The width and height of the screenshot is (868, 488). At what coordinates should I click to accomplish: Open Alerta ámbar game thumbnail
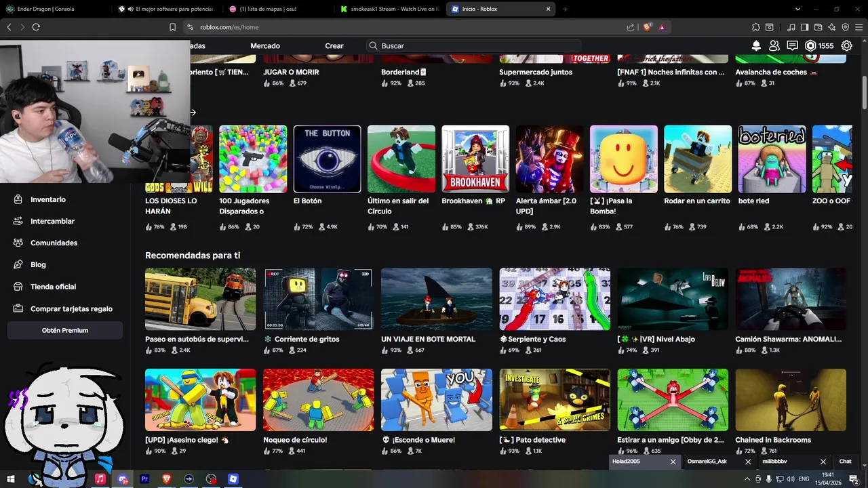(x=549, y=159)
